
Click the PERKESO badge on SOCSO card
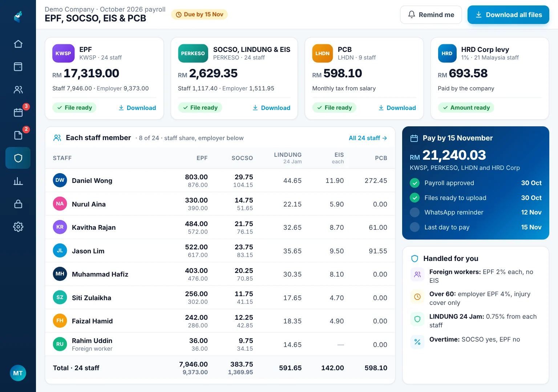[193, 53]
